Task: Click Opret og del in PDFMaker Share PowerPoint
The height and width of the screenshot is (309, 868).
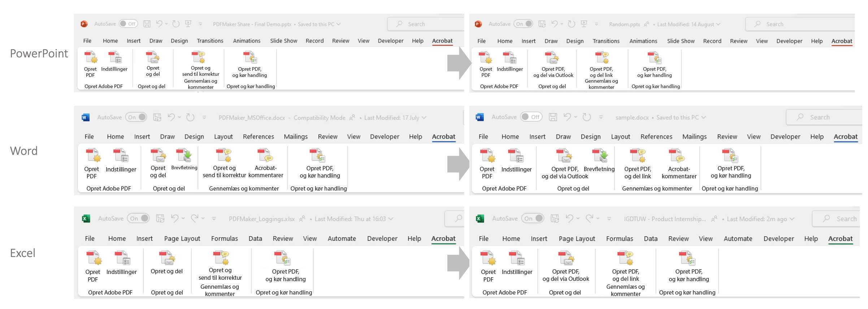Action: (x=153, y=64)
